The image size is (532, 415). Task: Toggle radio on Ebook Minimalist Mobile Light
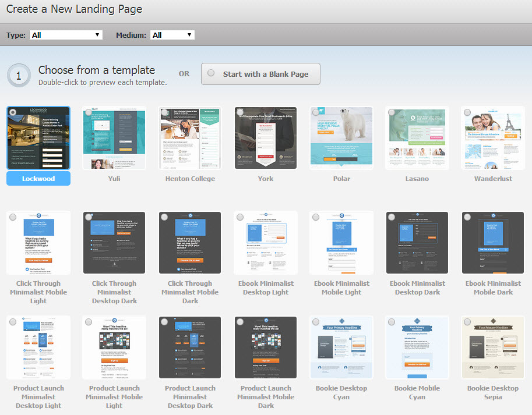pos(316,217)
